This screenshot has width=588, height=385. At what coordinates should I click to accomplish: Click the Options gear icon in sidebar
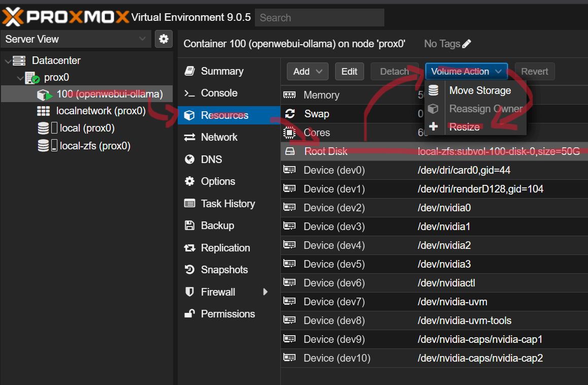(189, 181)
